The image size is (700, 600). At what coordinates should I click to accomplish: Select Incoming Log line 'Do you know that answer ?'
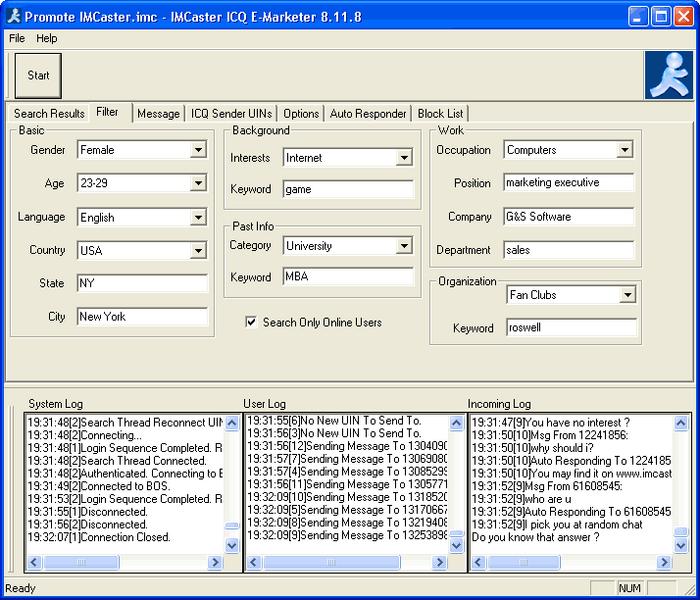click(x=535, y=537)
